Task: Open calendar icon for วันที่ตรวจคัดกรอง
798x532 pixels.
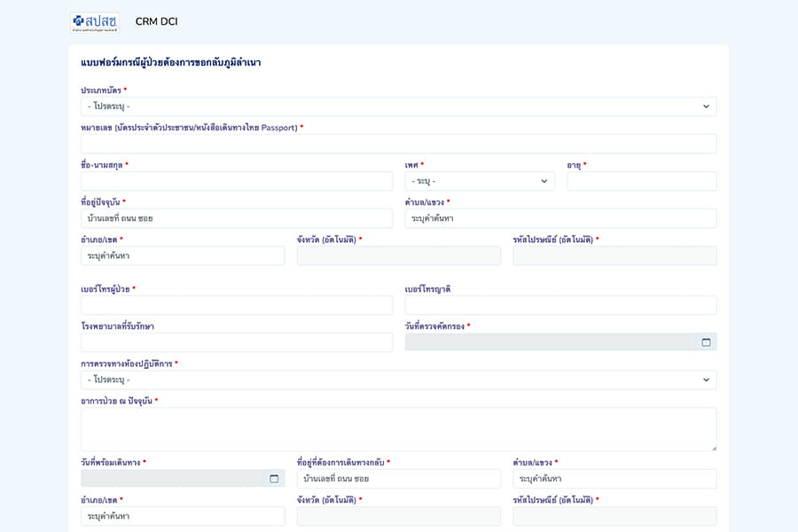Action: click(706, 342)
